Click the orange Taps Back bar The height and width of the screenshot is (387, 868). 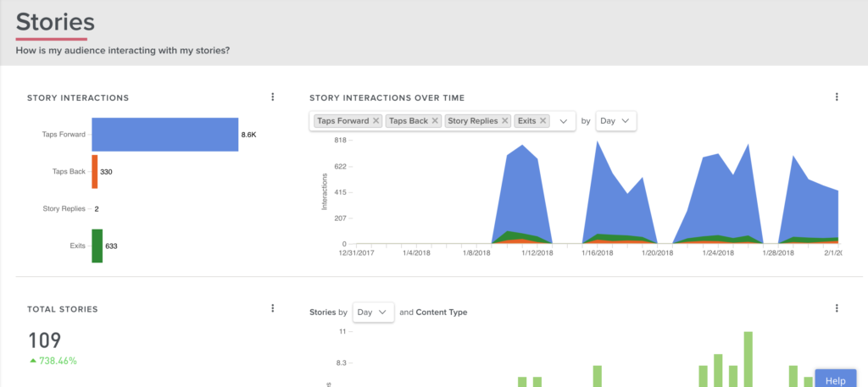(95, 171)
